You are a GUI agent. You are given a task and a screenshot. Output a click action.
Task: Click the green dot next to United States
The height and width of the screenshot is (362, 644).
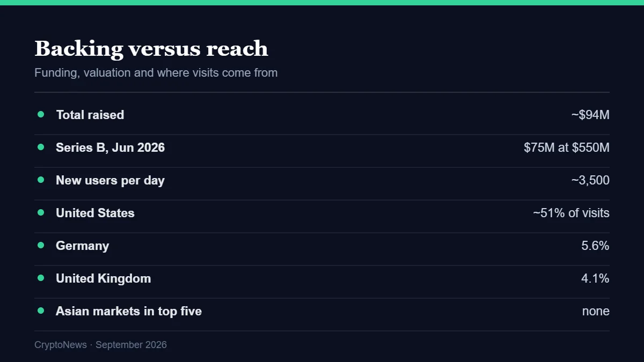click(41, 212)
